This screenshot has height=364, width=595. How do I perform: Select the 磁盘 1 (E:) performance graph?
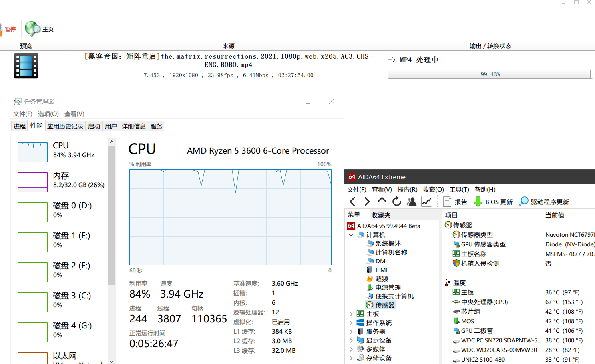click(x=32, y=242)
